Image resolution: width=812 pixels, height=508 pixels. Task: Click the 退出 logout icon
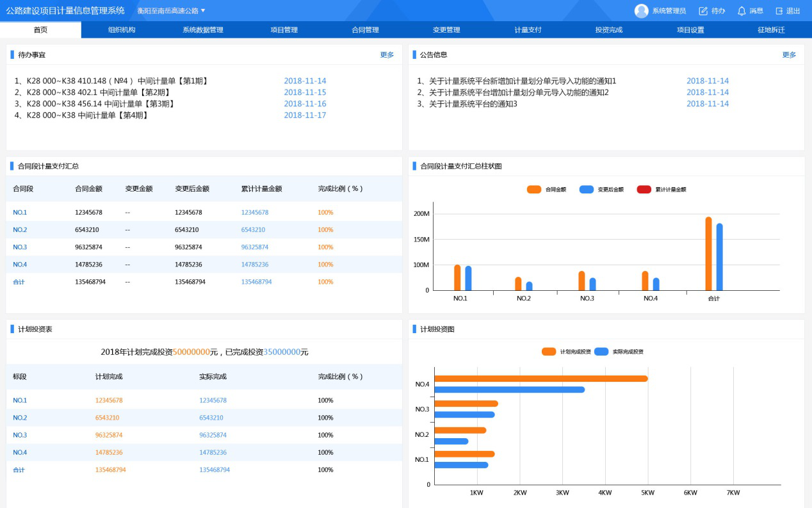pos(779,11)
